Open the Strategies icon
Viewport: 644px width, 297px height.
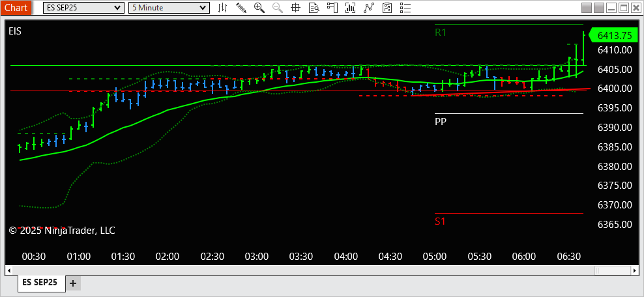pyautogui.click(x=387, y=7)
